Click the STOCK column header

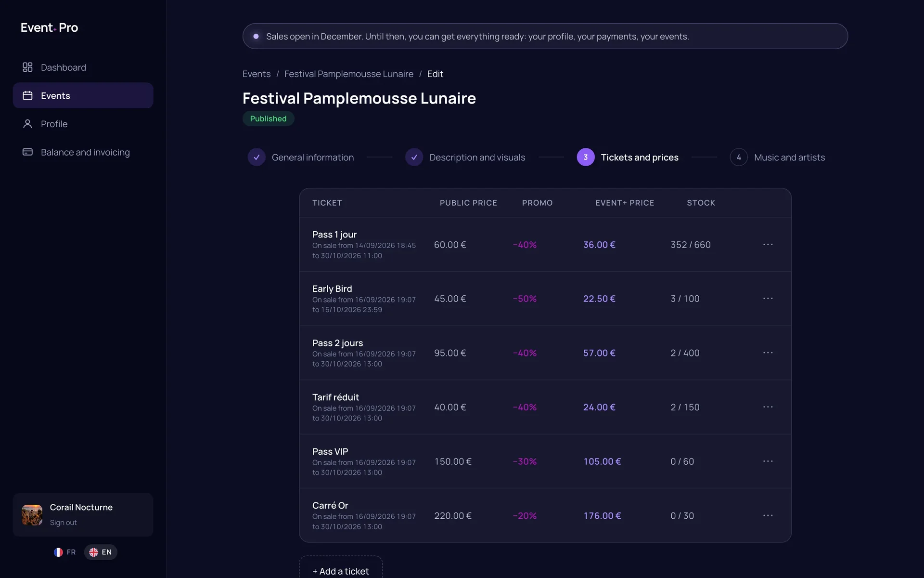coord(701,203)
